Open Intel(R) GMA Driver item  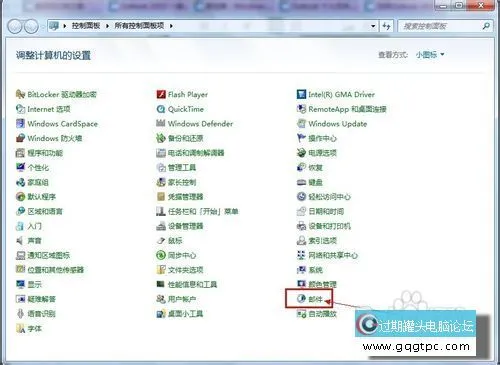[336, 94]
